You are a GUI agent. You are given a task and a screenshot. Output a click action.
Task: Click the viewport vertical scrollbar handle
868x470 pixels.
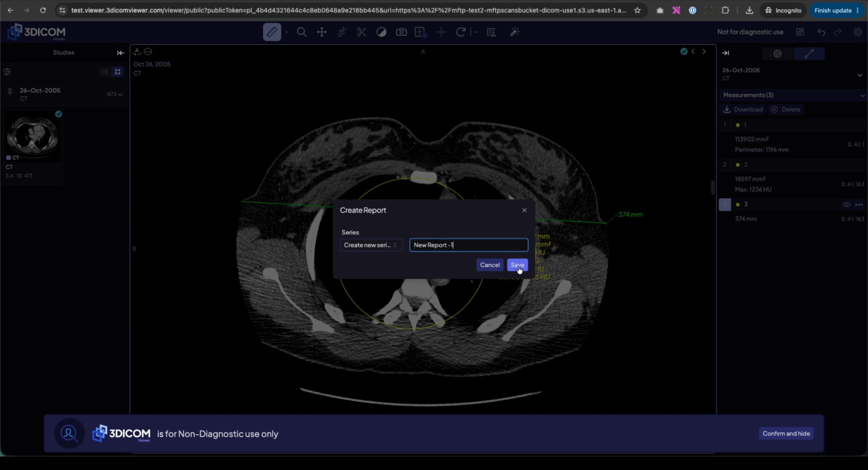click(x=712, y=187)
